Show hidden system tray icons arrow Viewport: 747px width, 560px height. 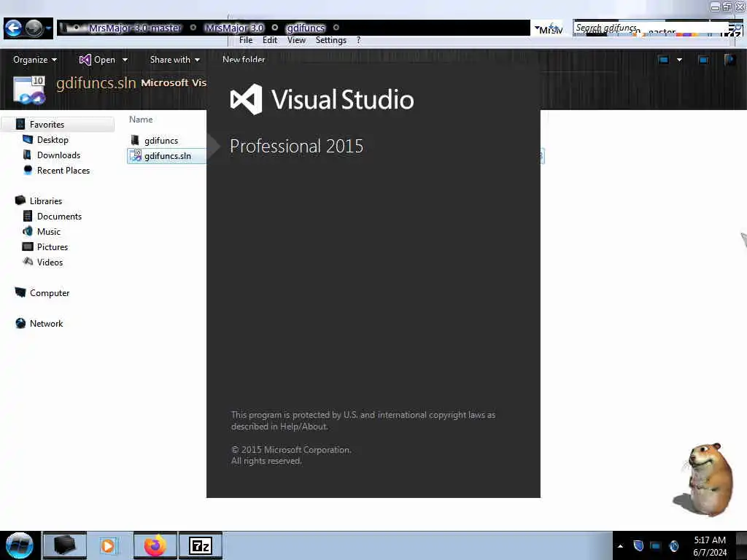(620, 546)
